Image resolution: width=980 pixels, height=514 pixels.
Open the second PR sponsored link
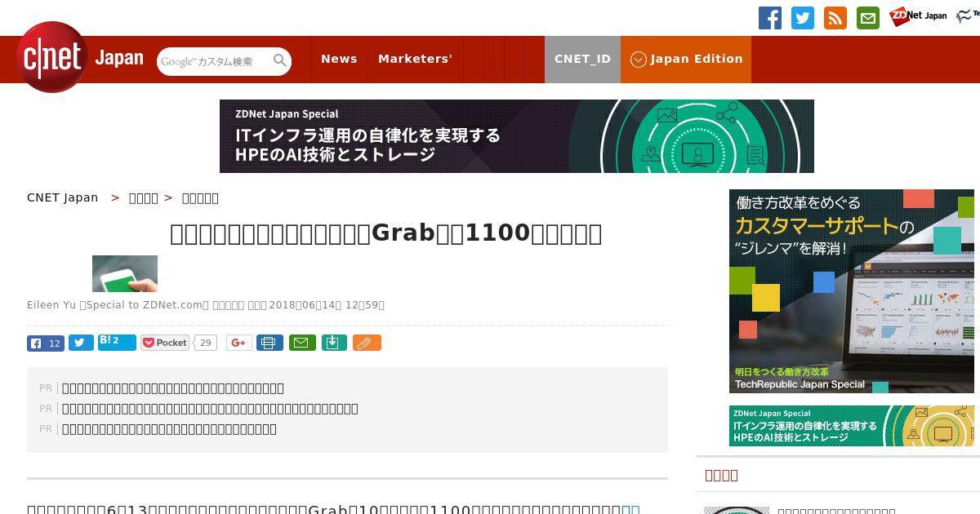tap(210, 409)
